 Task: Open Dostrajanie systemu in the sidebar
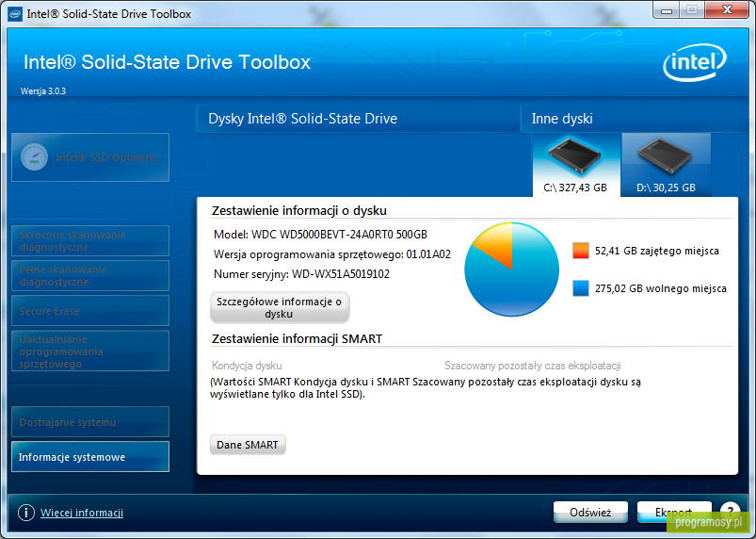pyautogui.click(x=90, y=422)
